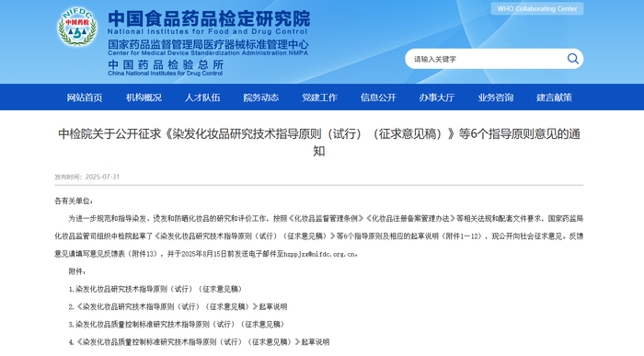Open the WHO Collaborating Center badge
The image size is (644, 356).
[536, 8]
